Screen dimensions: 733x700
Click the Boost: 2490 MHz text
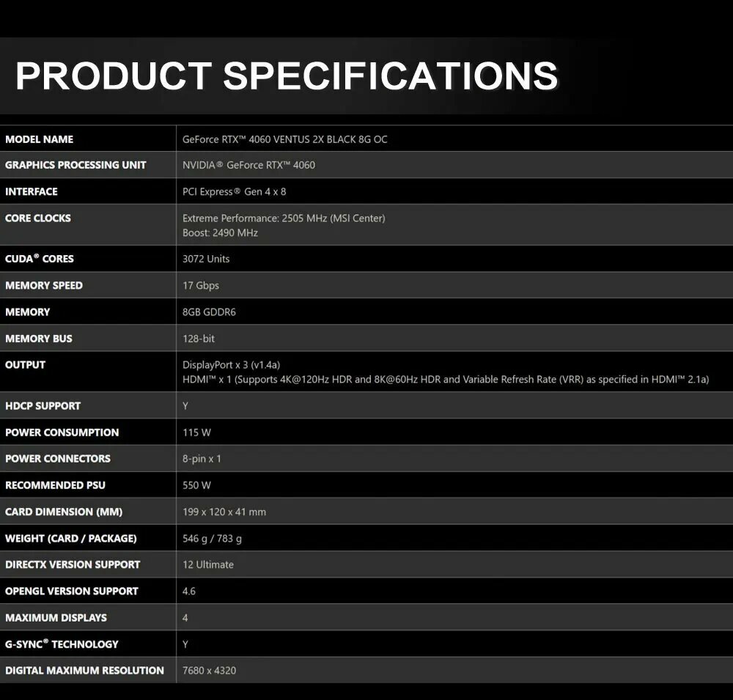click(x=220, y=233)
